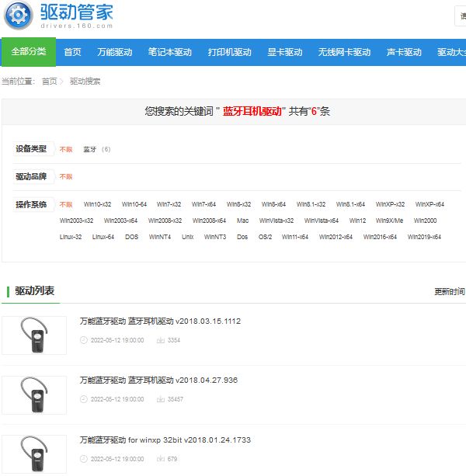Open 全部分类 category menu
The height and width of the screenshot is (476, 466).
click(x=29, y=52)
